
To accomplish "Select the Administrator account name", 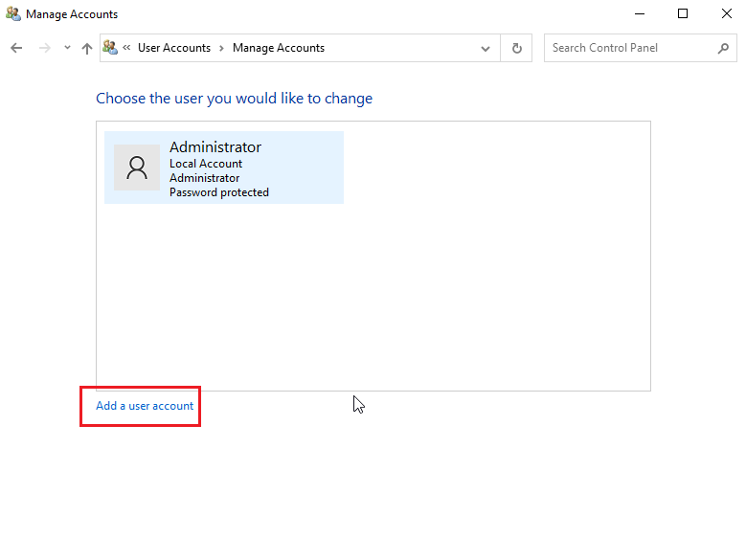I will (215, 147).
